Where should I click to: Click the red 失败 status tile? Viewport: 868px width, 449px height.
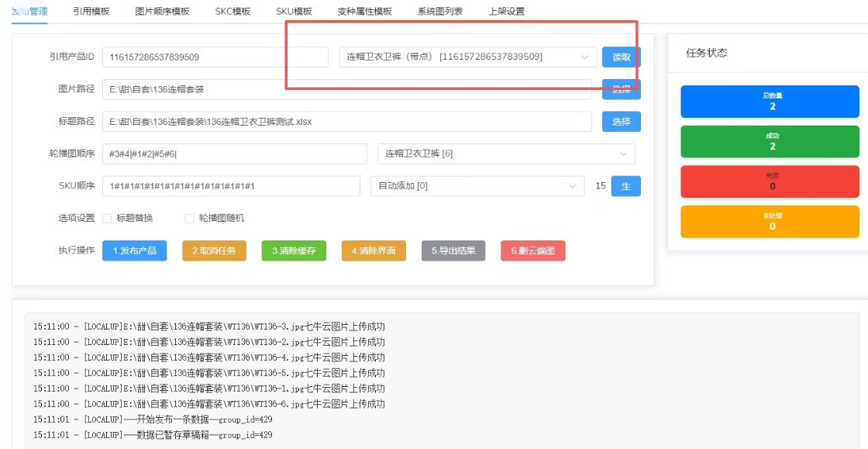pos(770,181)
